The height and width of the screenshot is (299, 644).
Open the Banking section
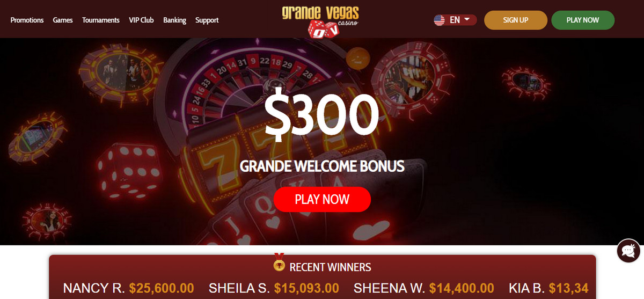(174, 20)
